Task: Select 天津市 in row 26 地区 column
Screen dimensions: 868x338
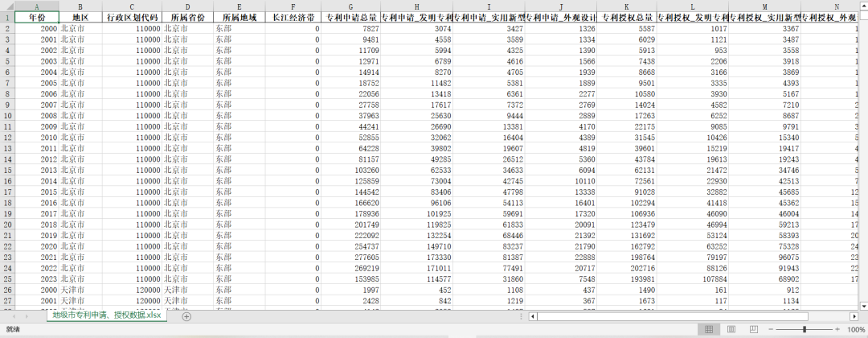Action: click(x=80, y=290)
